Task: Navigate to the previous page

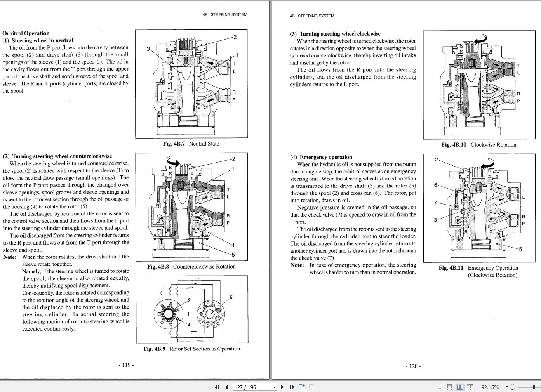Action: click(x=226, y=387)
